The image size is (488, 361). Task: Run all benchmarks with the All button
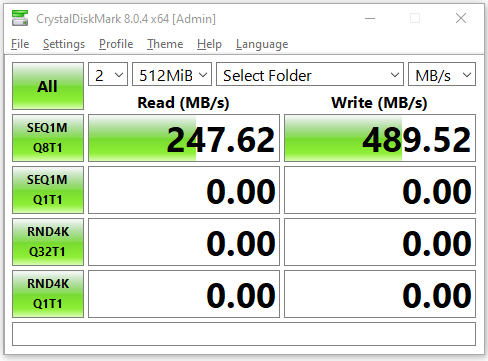point(48,86)
